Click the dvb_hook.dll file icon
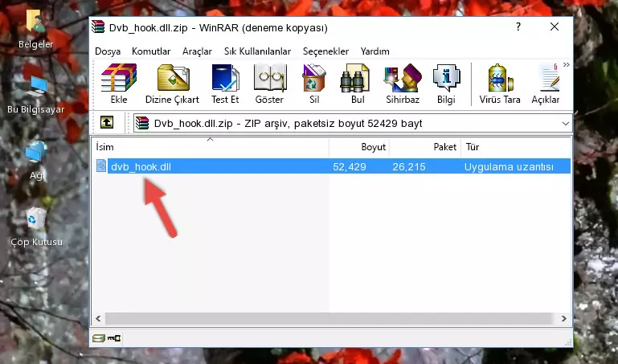Screen dimensions: 618x364 (101, 166)
